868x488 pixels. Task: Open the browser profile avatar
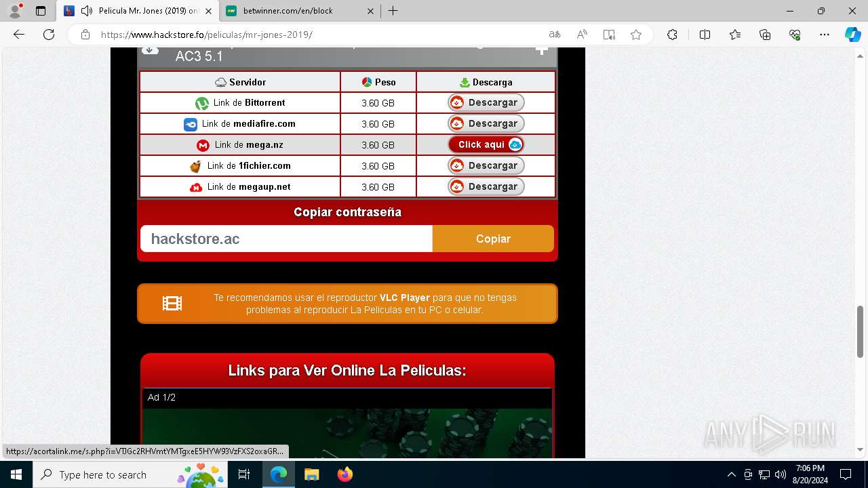point(15,11)
